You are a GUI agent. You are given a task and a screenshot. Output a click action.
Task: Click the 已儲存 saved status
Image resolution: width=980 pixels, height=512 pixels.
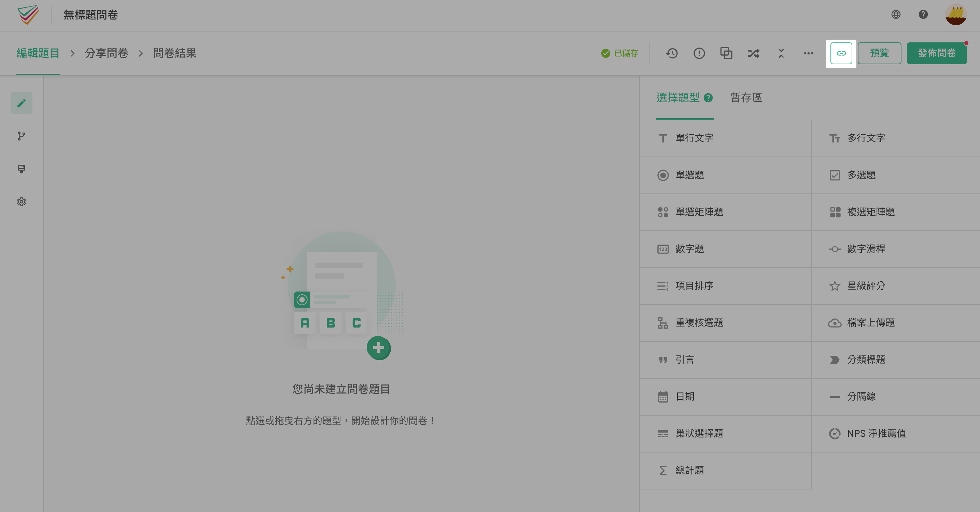620,53
